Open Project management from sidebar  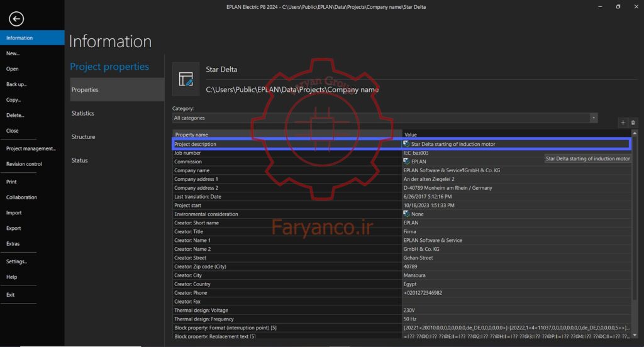point(31,148)
